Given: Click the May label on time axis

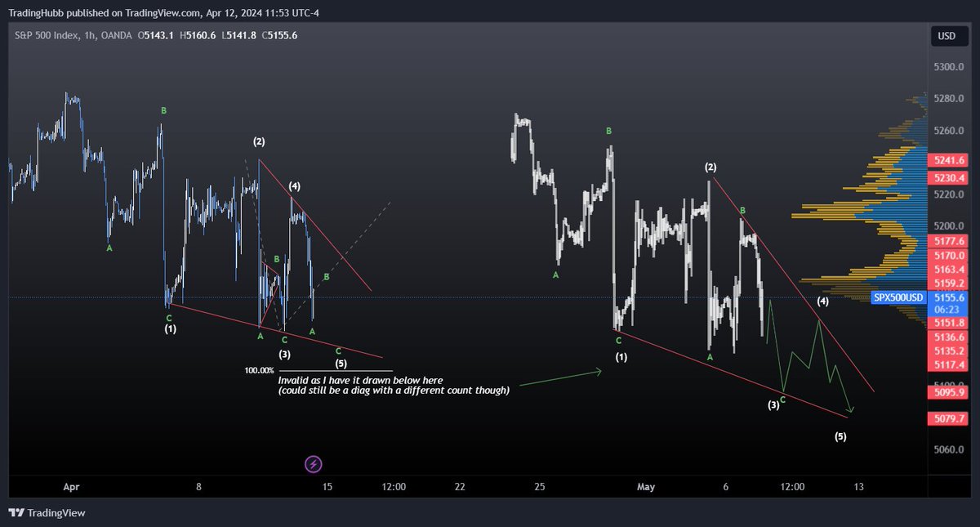Looking at the screenshot, I should [x=646, y=487].
